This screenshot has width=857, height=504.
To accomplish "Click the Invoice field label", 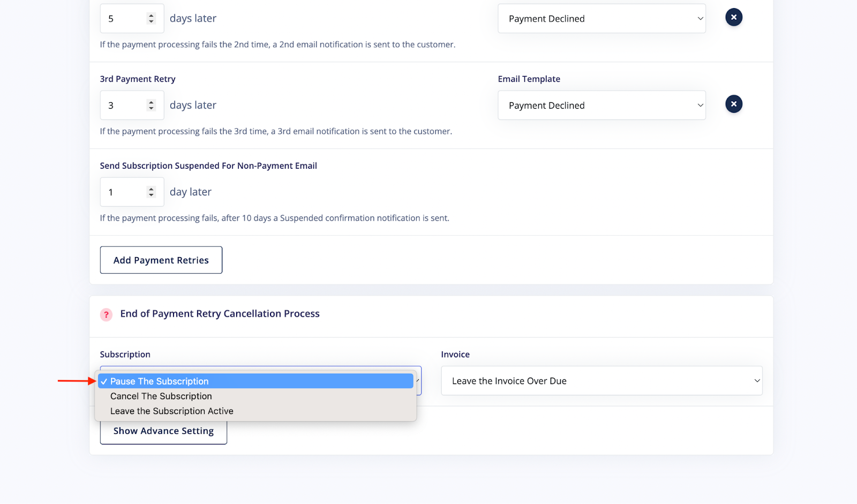I will [455, 355].
